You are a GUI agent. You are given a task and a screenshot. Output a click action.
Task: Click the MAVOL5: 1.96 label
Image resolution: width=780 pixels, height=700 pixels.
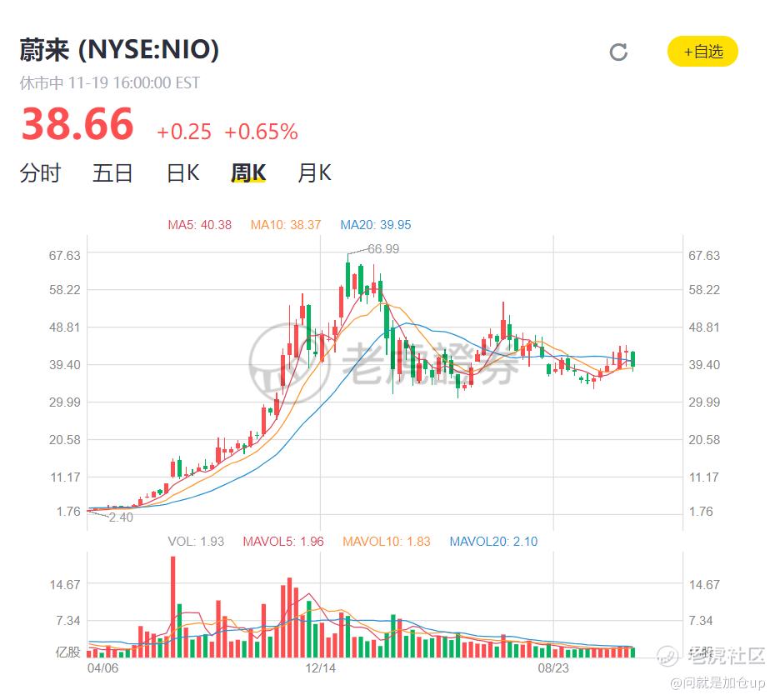[283, 542]
